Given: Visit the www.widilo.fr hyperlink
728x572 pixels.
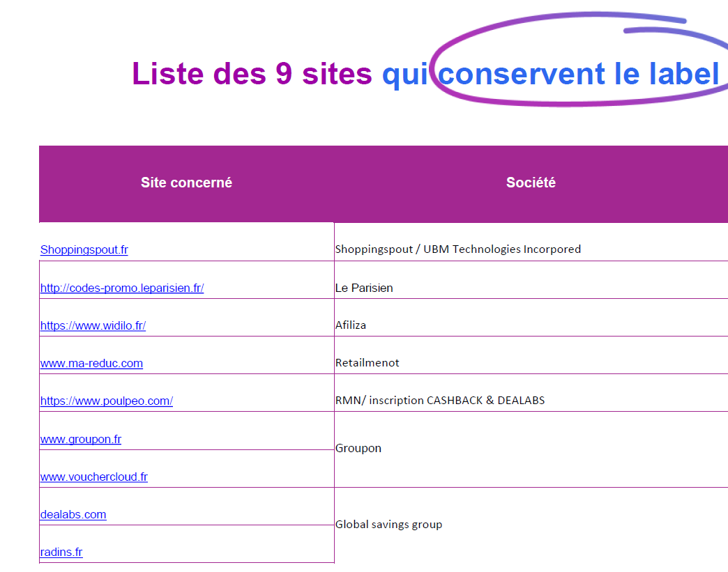Looking at the screenshot, I should click(x=93, y=325).
